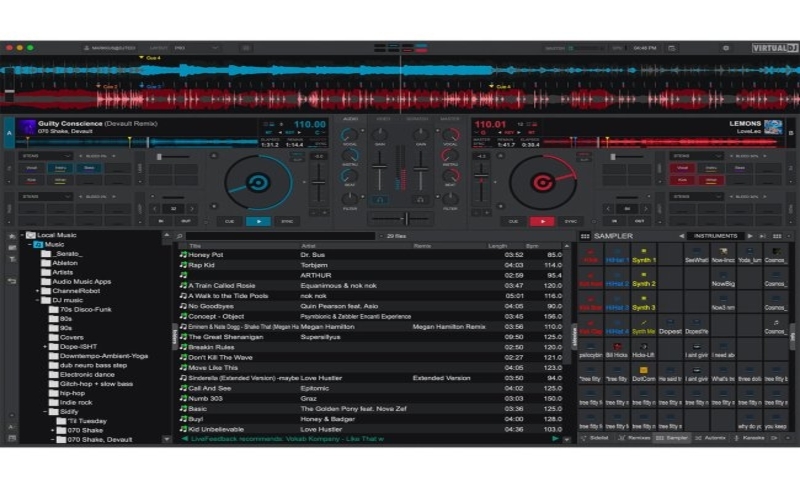Select the track Breakin Rules
Viewport: 800px width, 488px height.
pos(373,347)
